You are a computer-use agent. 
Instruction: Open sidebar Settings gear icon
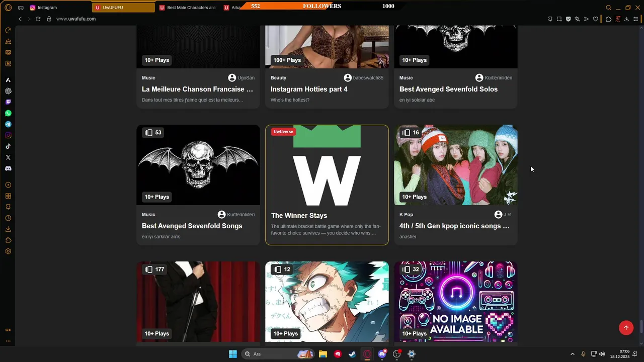[8, 251]
